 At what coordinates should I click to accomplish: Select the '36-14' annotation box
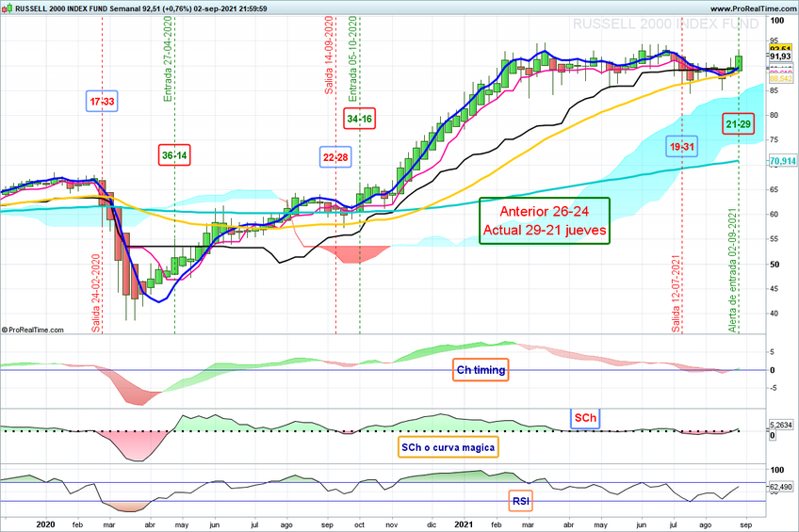click(x=174, y=155)
